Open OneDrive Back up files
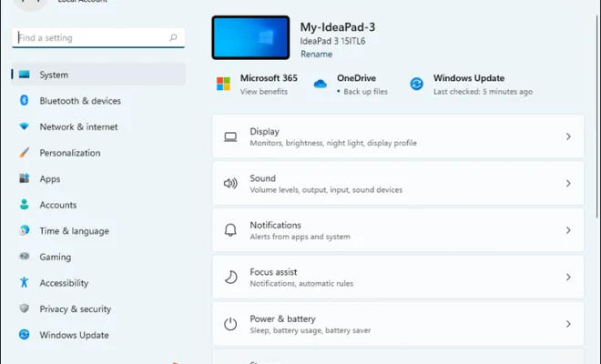This screenshot has width=601, height=364. pyautogui.click(x=365, y=92)
